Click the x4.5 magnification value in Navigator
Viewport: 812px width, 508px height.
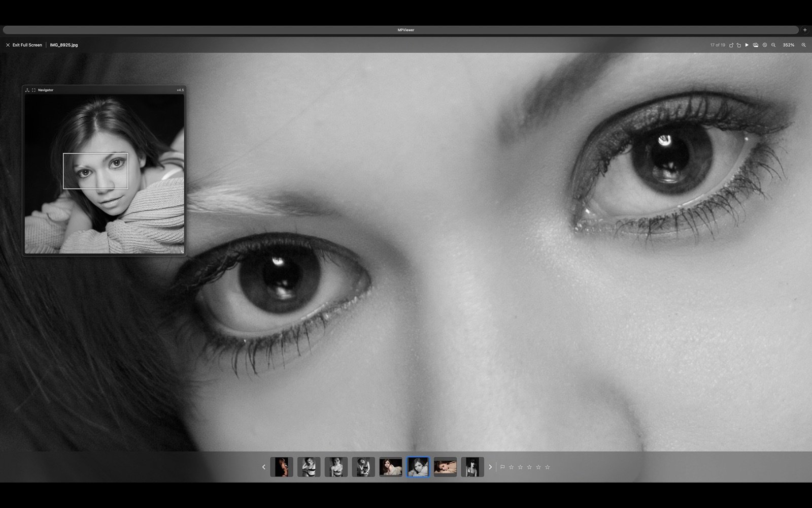180,90
